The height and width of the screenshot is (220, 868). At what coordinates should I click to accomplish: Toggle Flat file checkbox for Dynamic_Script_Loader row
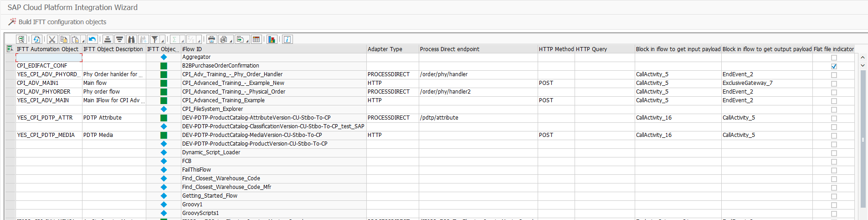[x=834, y=153]
